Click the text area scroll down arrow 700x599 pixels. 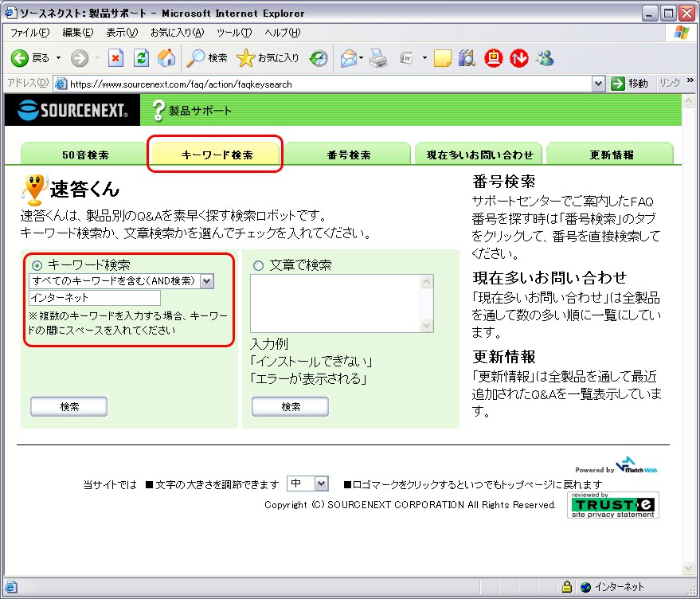427,326
